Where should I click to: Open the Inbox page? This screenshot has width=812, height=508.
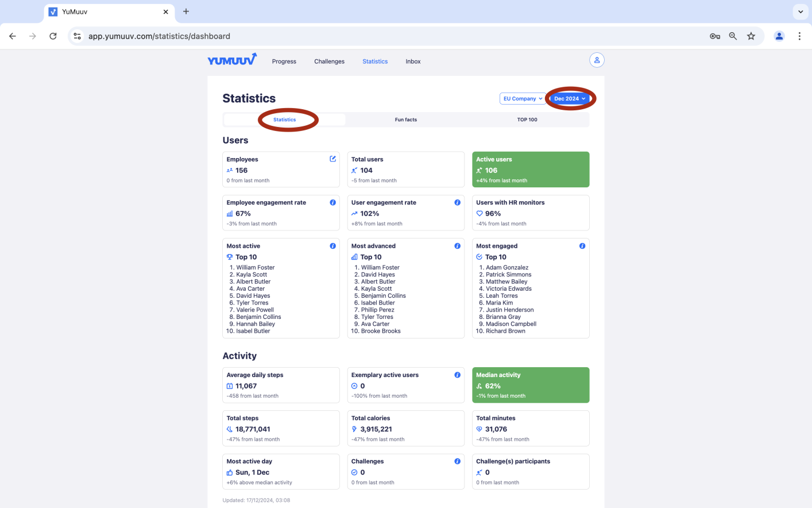coord(413,61)
